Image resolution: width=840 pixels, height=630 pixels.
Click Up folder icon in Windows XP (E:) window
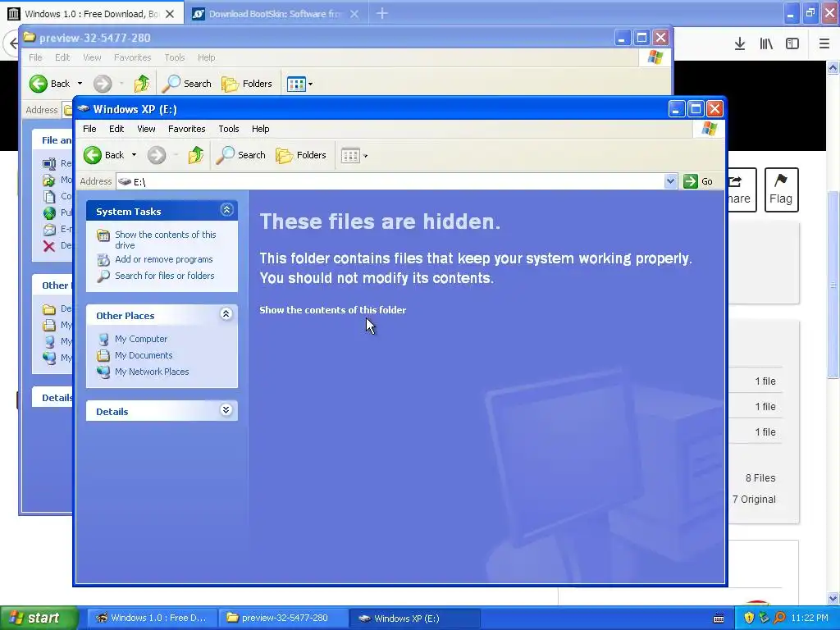[x=195, y=155]
